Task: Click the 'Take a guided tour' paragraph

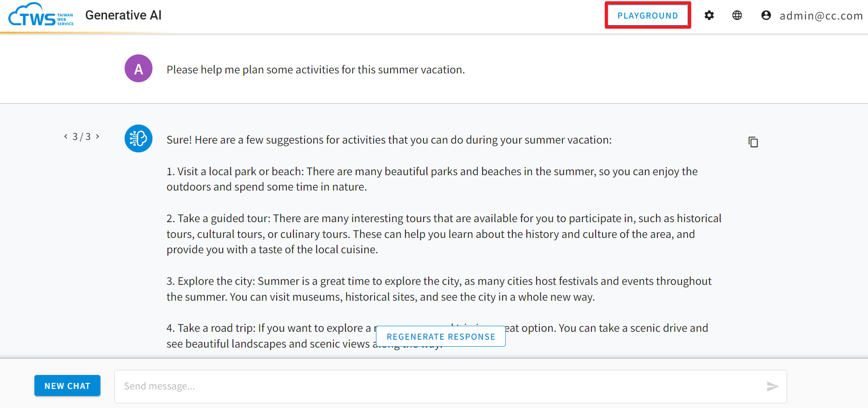Action: coord(444,234)
